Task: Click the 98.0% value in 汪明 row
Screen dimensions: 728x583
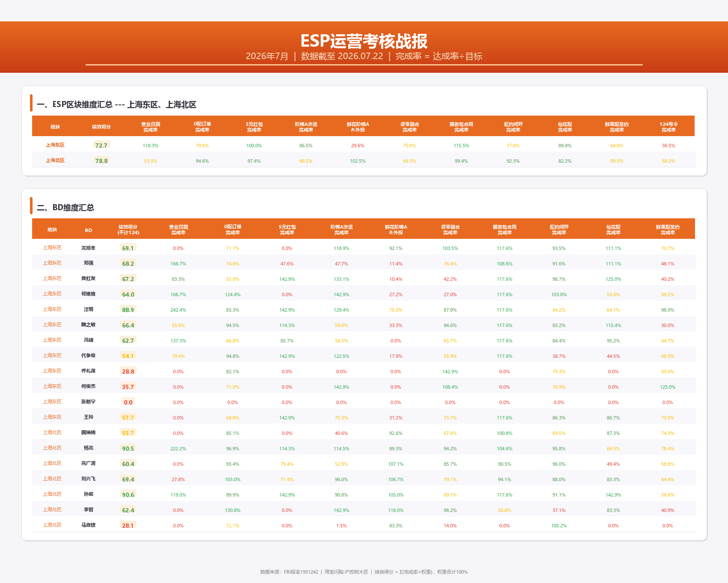Action: point(668,310)
